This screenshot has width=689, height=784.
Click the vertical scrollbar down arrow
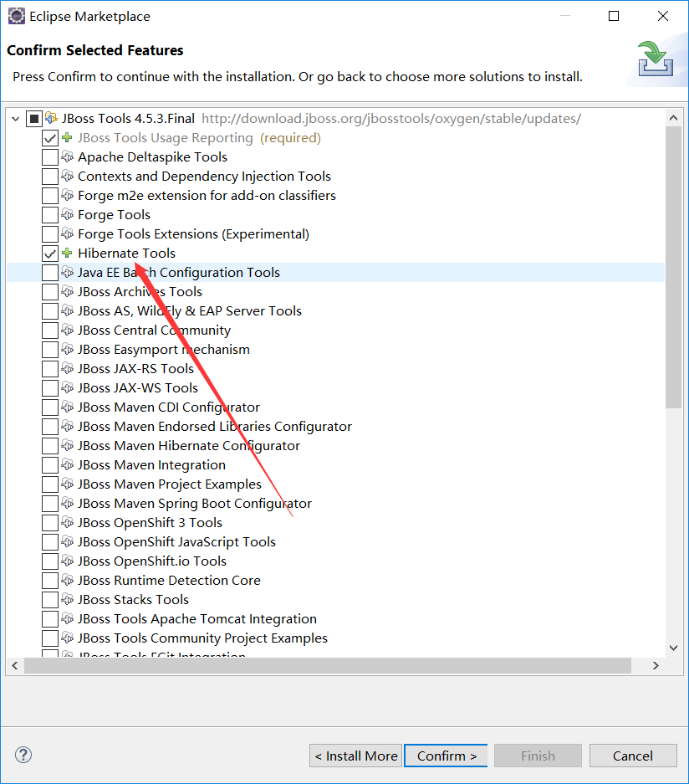pyautogui.click(x=673, y=648)
